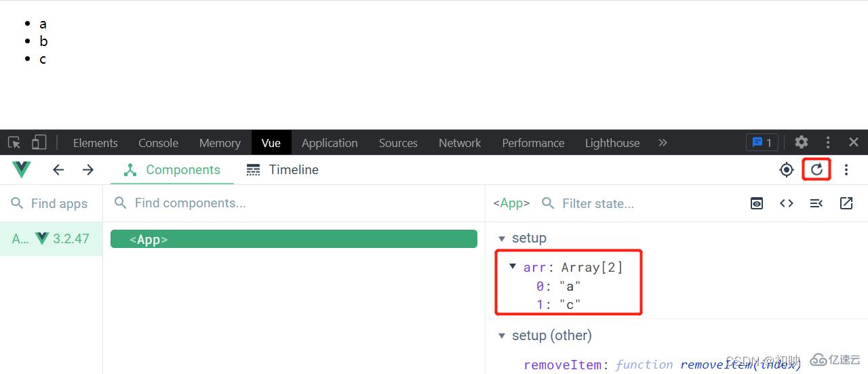Switch to the Console tab
This screenshot has height=374, width=868.
coord(158,143)
